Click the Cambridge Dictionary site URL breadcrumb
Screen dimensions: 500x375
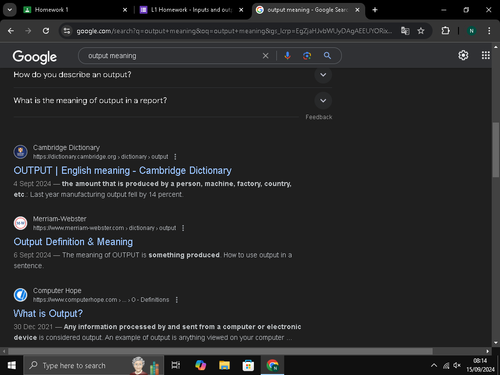(100, 157)
